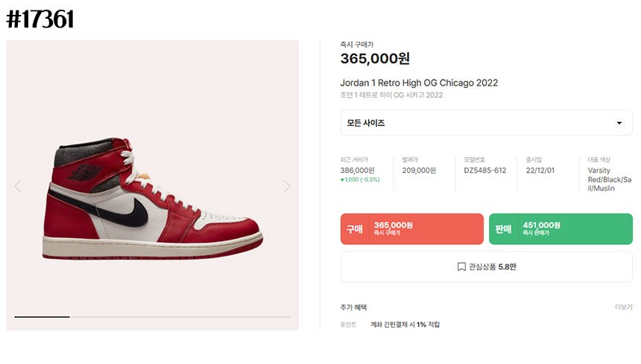The image size is (641, 364).
Task: Click the Jordan 1 shoe image
Action: pyautogui.click(x=153, y=199)
